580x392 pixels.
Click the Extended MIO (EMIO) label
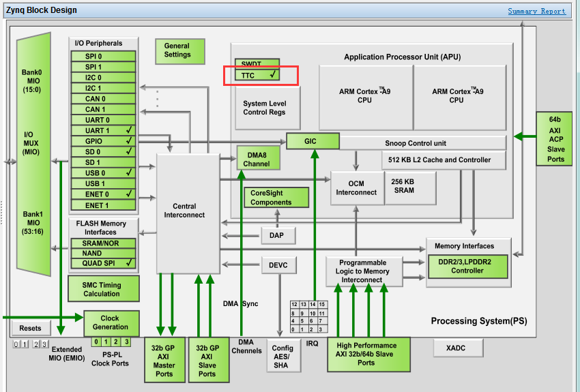click(67, 354)
